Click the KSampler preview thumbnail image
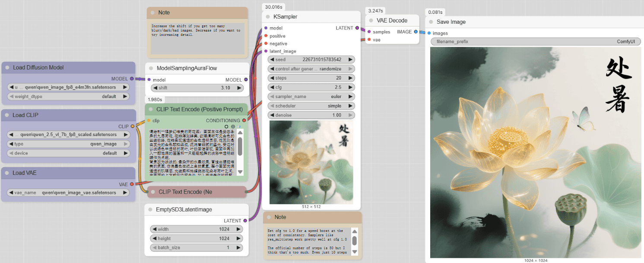The width and height of the screenshot is (644, 263). click(x=311, y=162)
